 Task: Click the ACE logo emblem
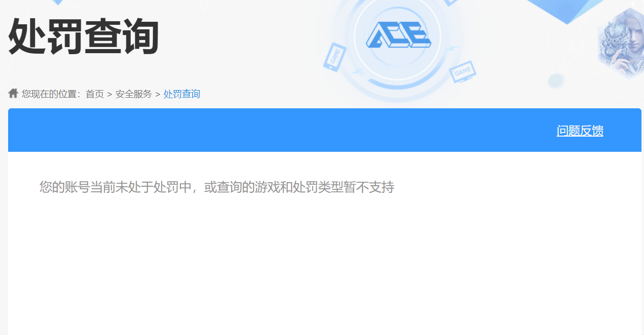[x=398, y=34]
